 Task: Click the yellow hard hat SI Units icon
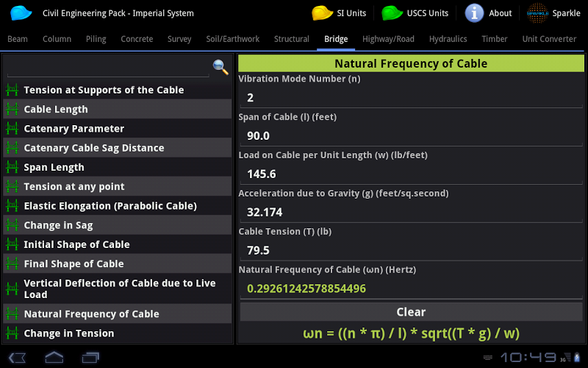[x=322, y=13]
